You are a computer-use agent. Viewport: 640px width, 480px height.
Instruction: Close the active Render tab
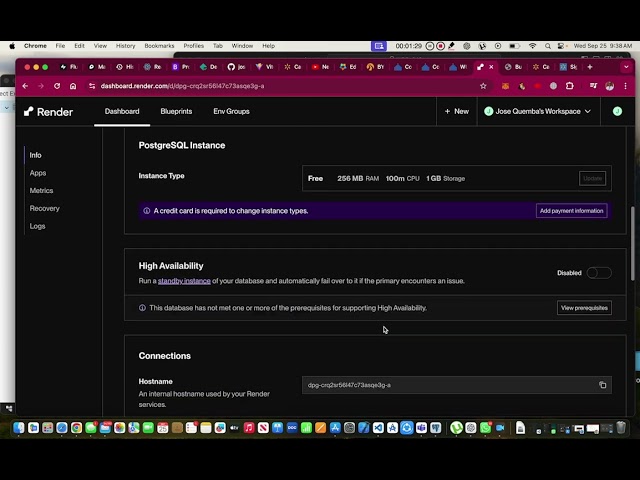click(491, 67)
